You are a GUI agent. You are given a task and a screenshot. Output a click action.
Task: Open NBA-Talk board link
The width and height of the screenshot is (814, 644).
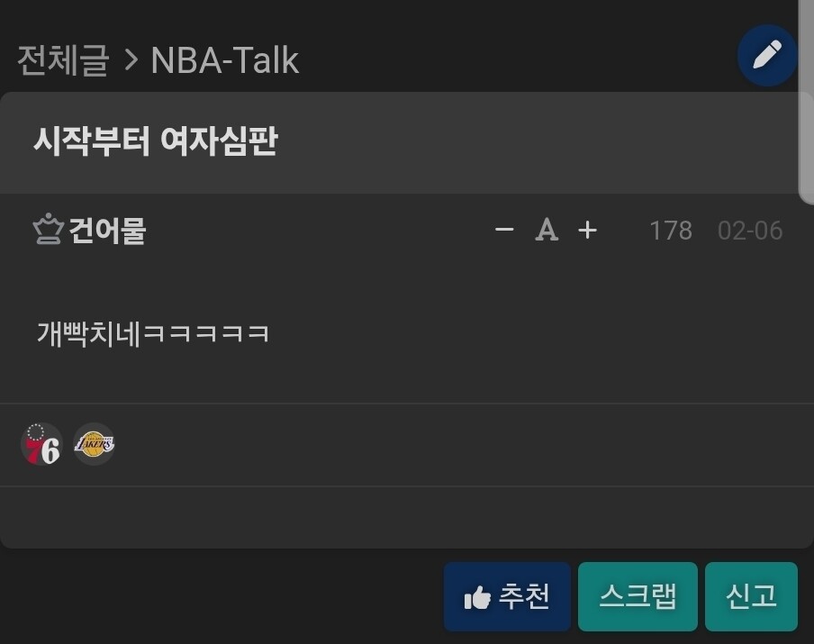click(x=224, y=60)
